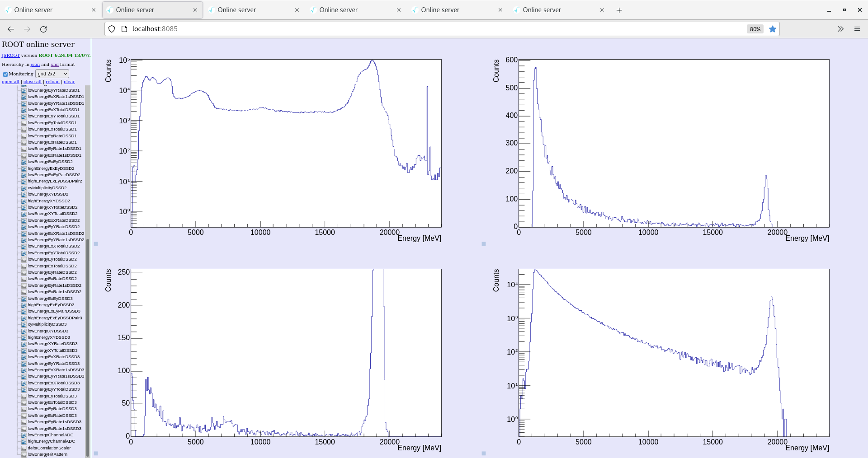This screenshot has width=868, height=458.
Task: Click the 'clear' link in the sidebar
Action: click(x=69, y=82)
